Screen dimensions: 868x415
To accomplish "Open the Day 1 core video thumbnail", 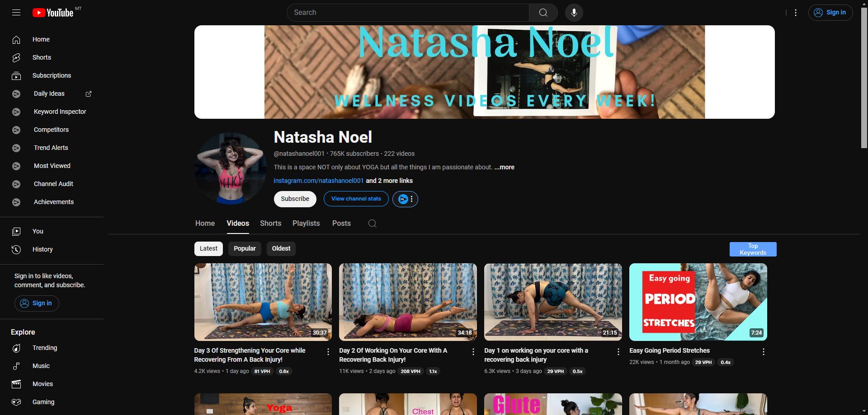I will [x=553, y=302].
